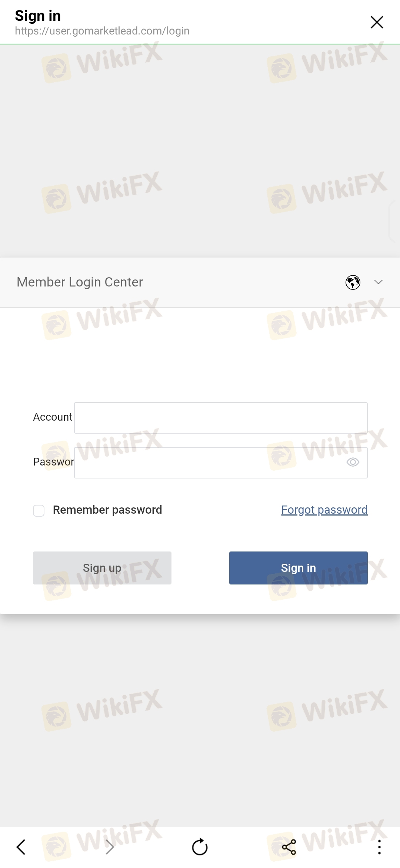This screenshot has height=868, width=400.
Task: Focus the Account input field
Action: tap(221, 418)
